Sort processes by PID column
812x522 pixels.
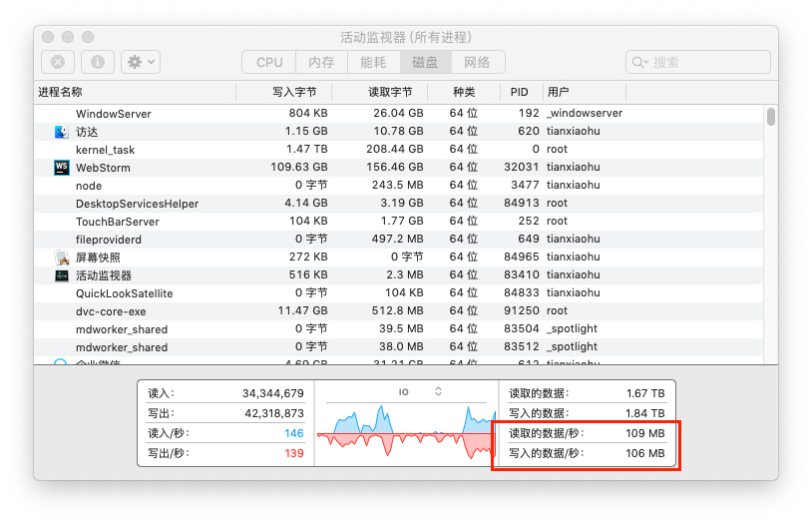(x=519, y=92)
